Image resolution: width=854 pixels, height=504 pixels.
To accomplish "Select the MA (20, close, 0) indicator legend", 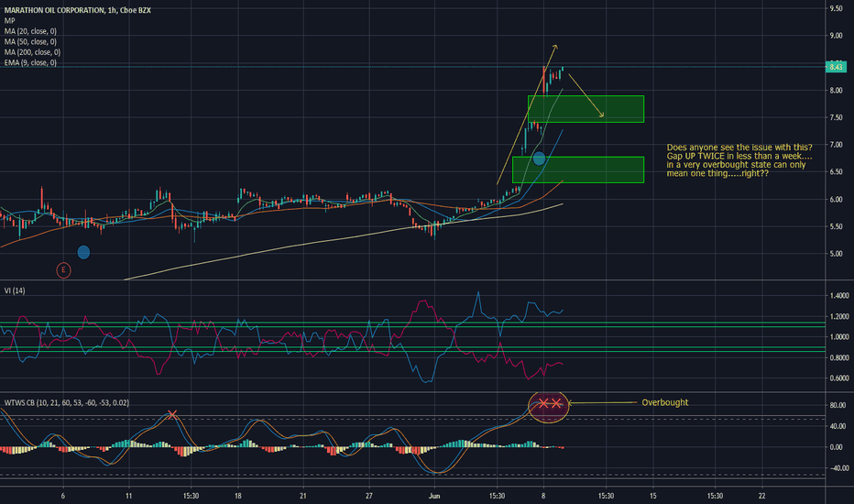I will pyautogui.click(x=30, y=31).
